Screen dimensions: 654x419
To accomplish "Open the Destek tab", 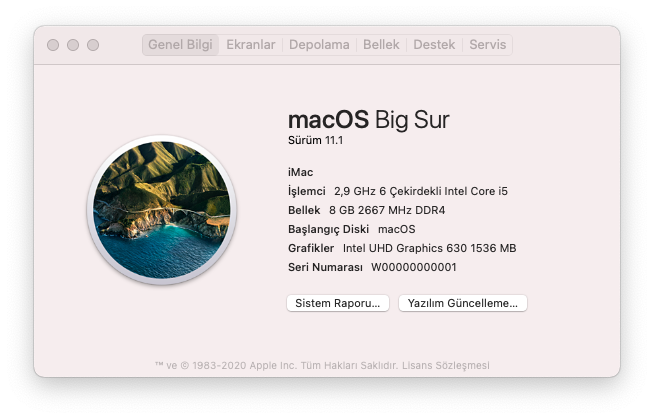I will (x=434, y=45).
